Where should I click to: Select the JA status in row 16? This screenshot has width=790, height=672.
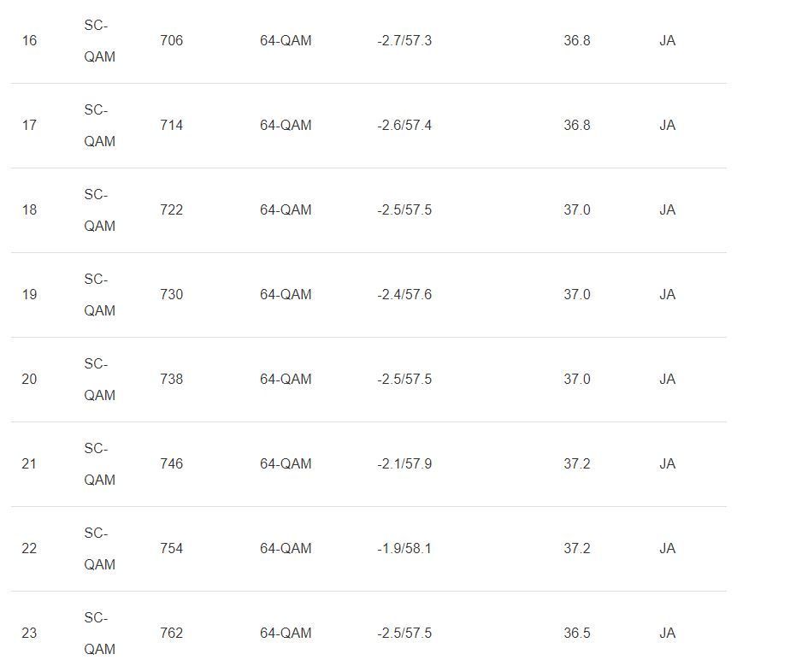pos(667,40)
